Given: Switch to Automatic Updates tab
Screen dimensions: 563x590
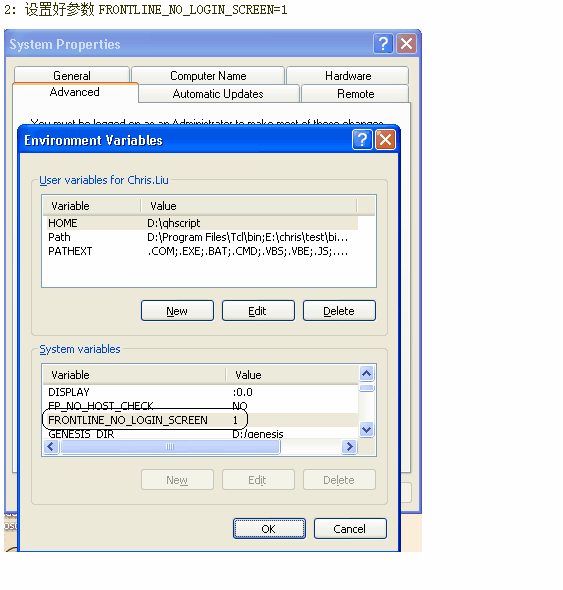Looking at the screenshot, I should (x=218, y=93).
